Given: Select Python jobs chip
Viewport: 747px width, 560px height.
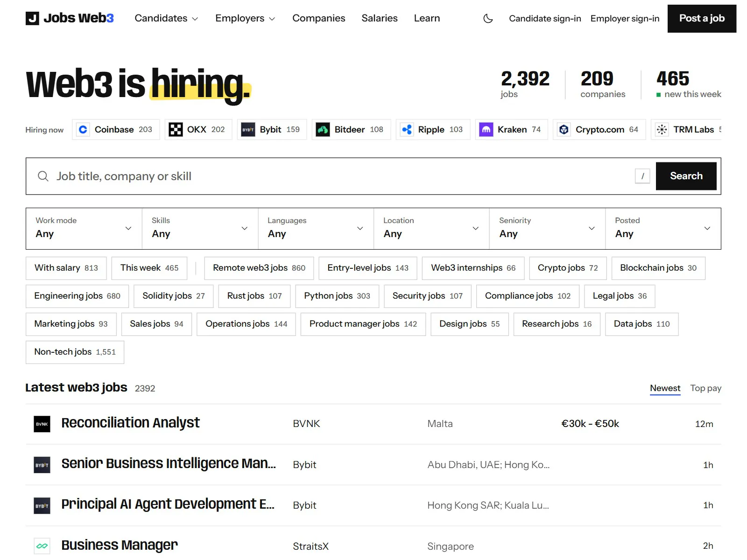Looking at the screenshot, I should point(337,296).
